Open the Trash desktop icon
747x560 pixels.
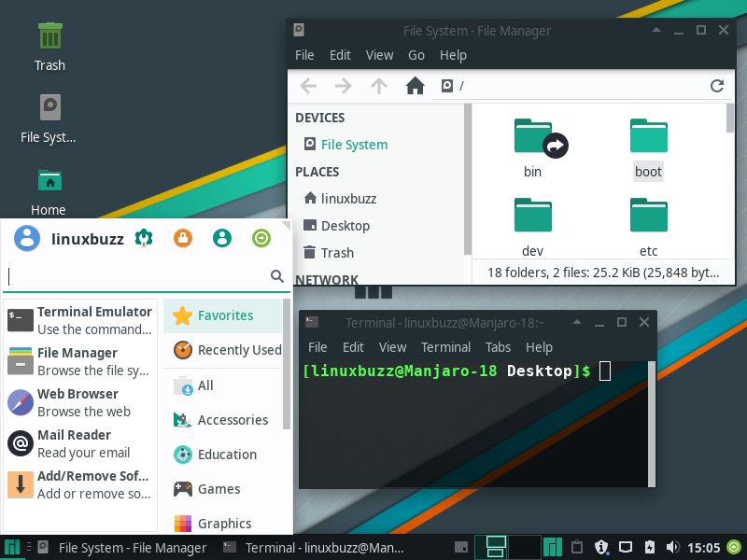[50, 36]
